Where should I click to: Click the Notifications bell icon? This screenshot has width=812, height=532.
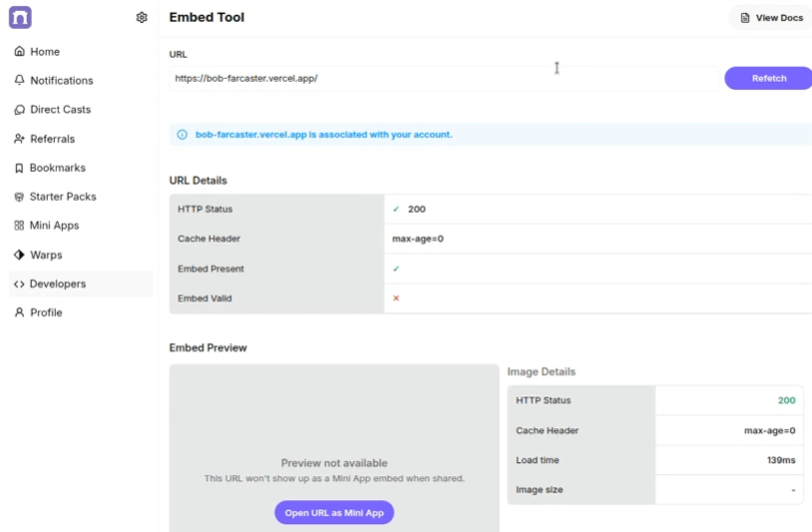pos(19,80)
